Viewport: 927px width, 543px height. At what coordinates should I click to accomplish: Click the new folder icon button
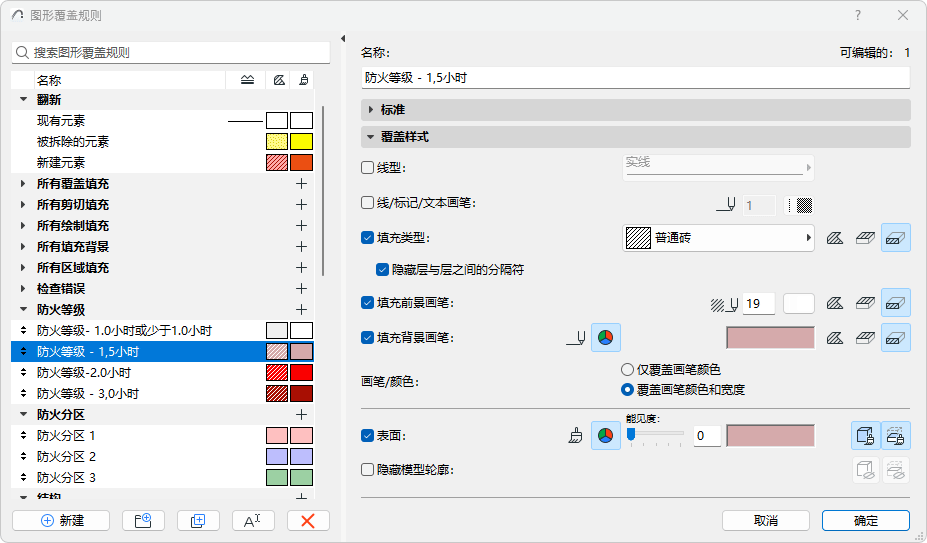(x=143, y=521)
